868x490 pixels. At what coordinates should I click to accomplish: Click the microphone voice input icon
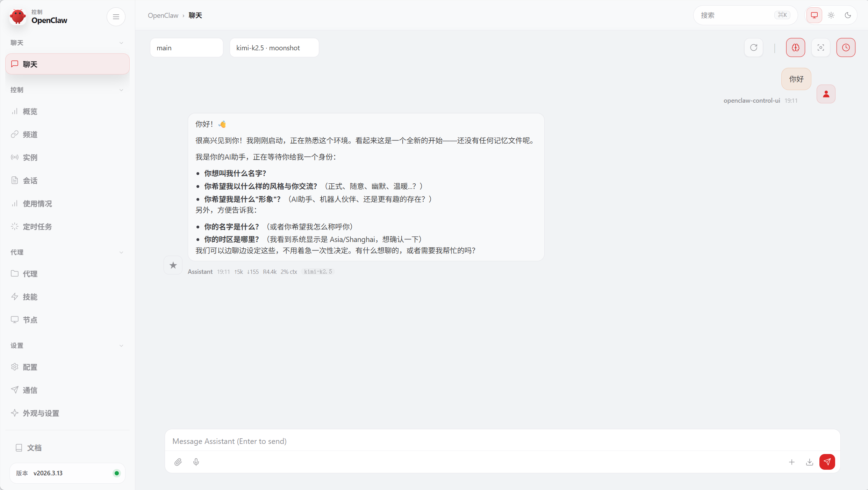pos(196,462)
